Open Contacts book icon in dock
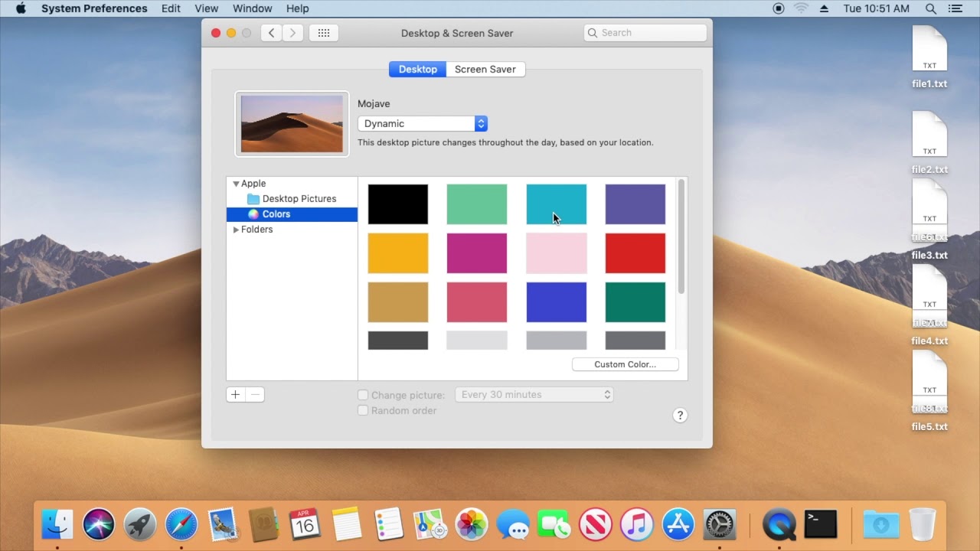This screenshot has height=551, width=980. [x=264, y=524]
